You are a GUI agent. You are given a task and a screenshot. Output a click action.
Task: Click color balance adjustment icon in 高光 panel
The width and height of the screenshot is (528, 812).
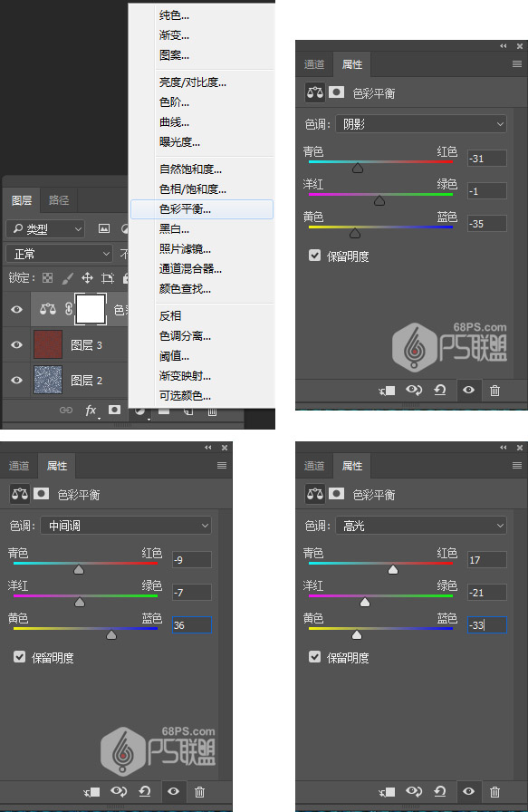(x=315, y=494)
